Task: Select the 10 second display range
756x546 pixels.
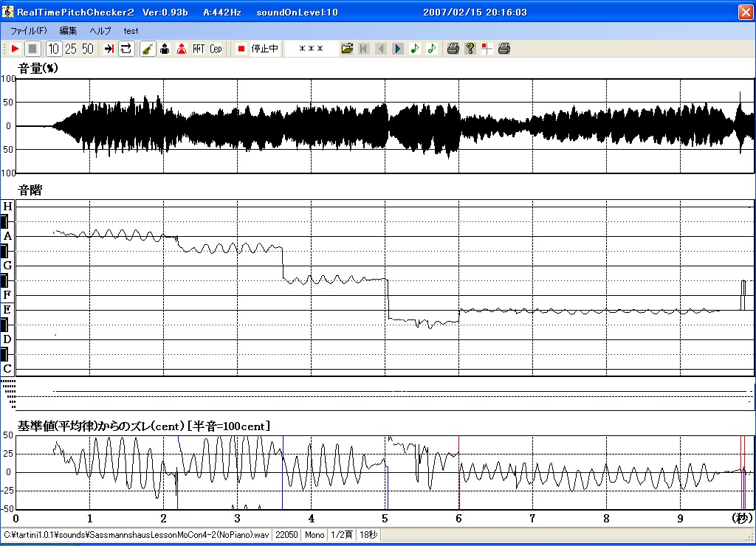Action: point(53,49)
